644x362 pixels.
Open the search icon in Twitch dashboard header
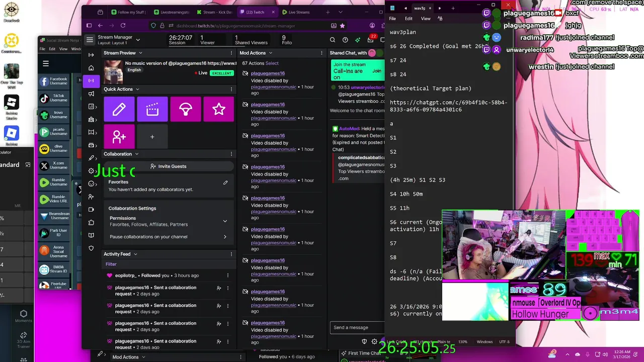tap(333, 40)
